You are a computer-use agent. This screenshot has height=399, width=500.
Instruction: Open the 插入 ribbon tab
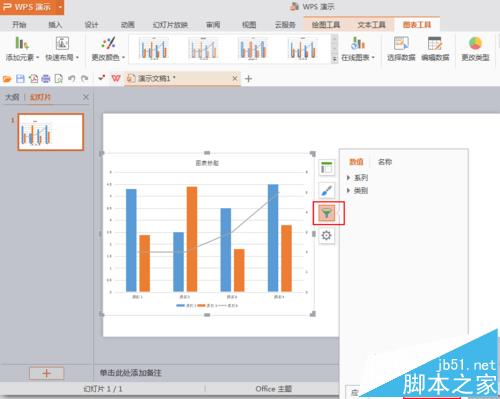(55, 25)
